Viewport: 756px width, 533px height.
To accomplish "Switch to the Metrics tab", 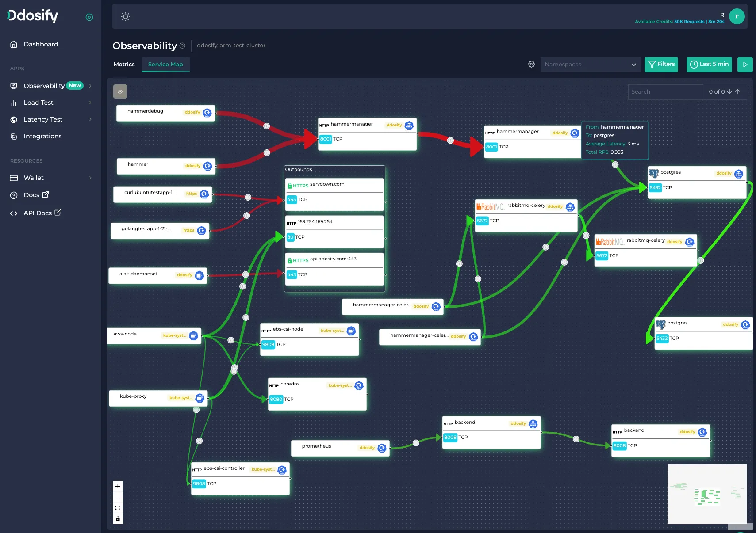I will tap(124, 64).
